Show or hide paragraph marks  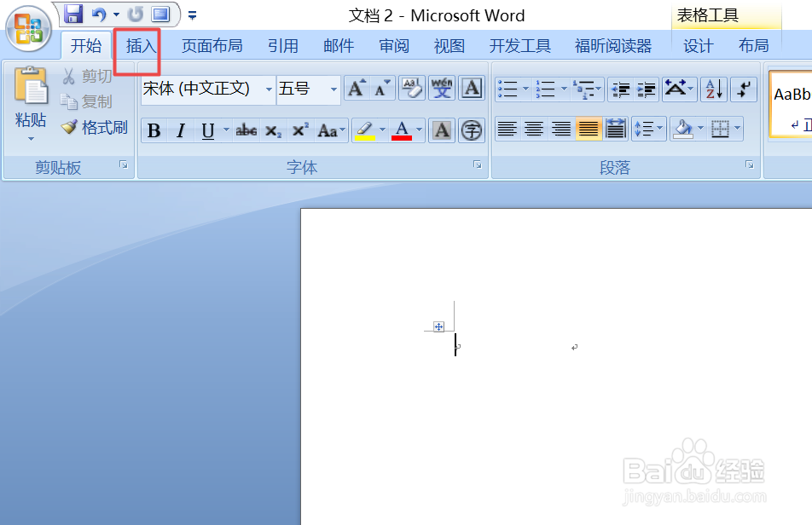[x=744, y=89]
